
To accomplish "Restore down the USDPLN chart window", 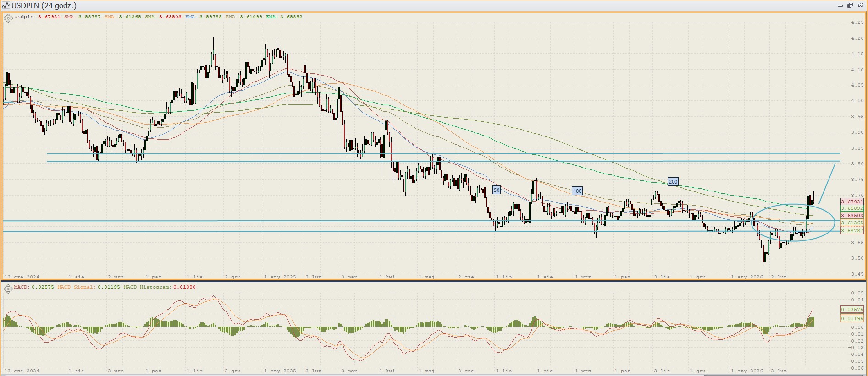I will (x=850, y=5).
